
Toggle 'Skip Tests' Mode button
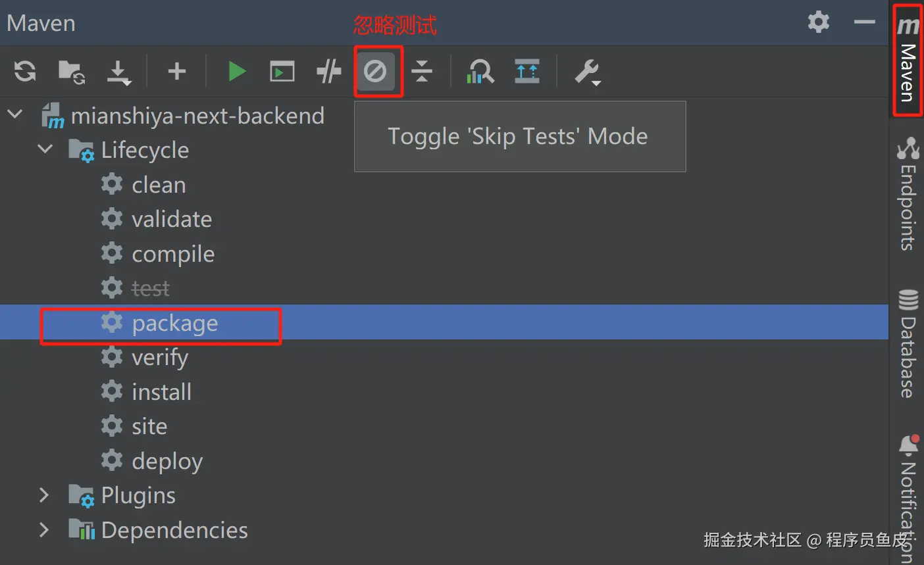tap(376, 71)
